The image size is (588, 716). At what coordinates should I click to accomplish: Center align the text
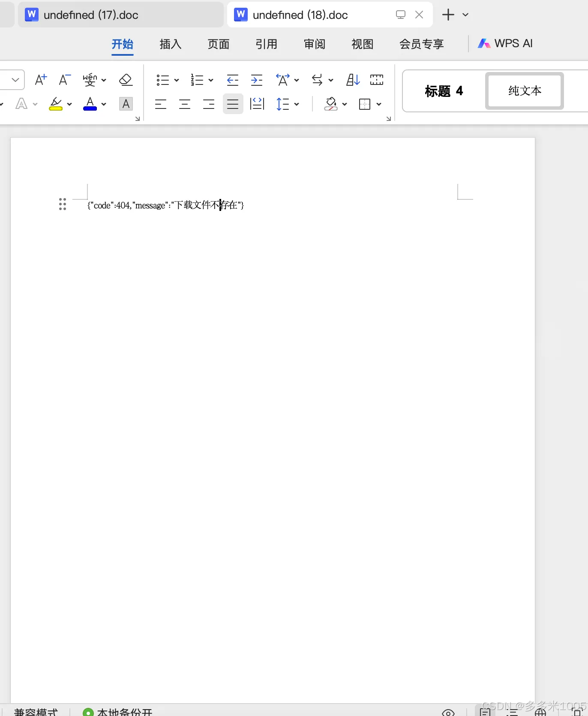pos(185,104)
